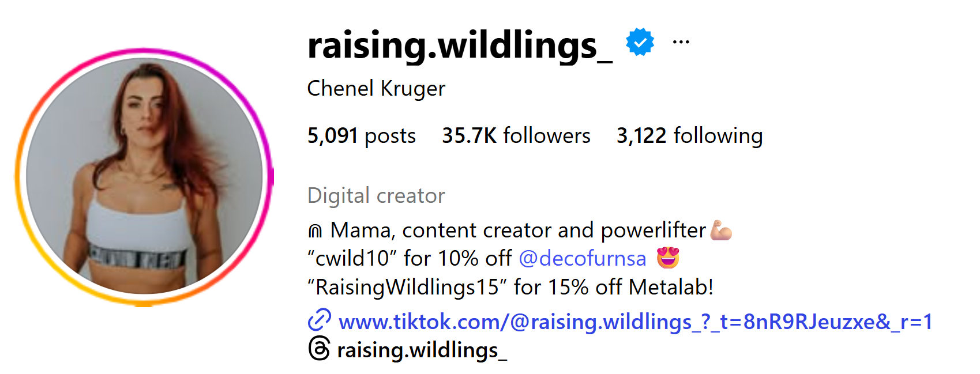Image resolution: width=980 pixels, height=374 pixels.
Task: Click the "content creator and powerlifter" bio text
Action: pyautogui.click(x=554, y=231)
